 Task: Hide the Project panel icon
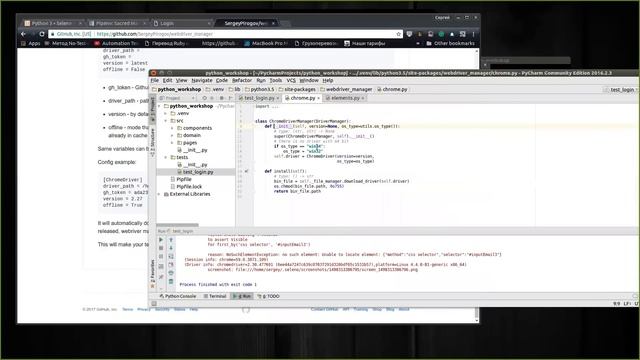230,98
